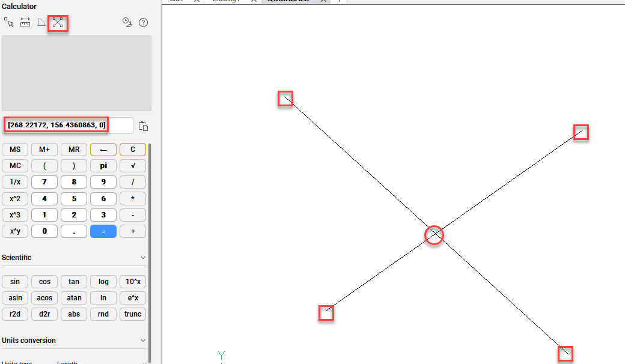This screenshot has width=625, height=364.
Task: Click the Get Coordinates icon
Action: point(9,23)
